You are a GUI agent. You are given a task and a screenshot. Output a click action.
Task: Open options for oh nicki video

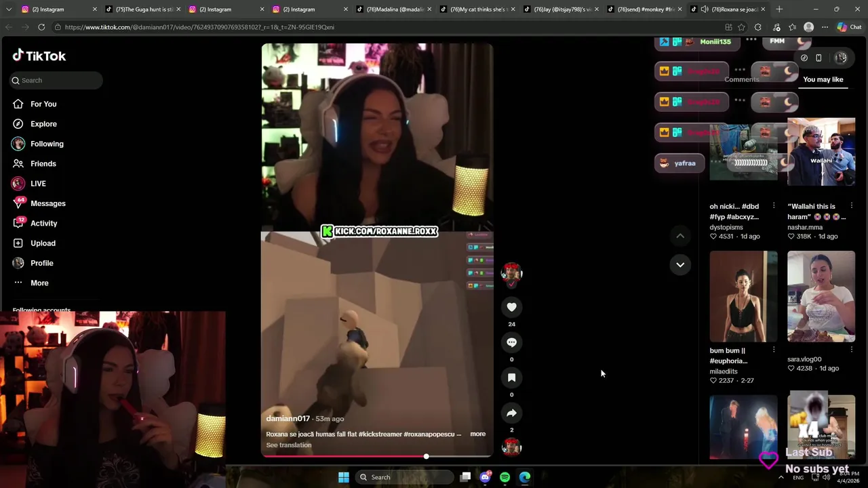click(774, 206)
